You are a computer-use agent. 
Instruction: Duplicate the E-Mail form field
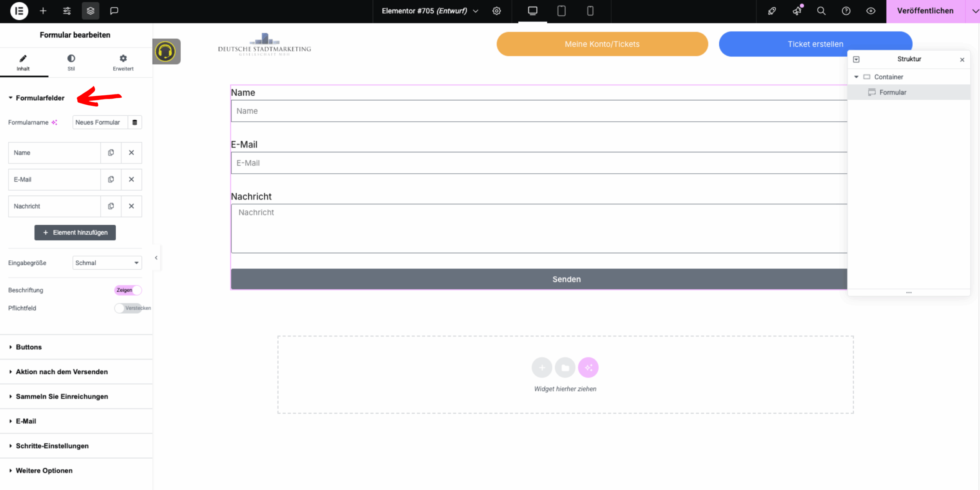pyautogui.click(x=111, y=179)
